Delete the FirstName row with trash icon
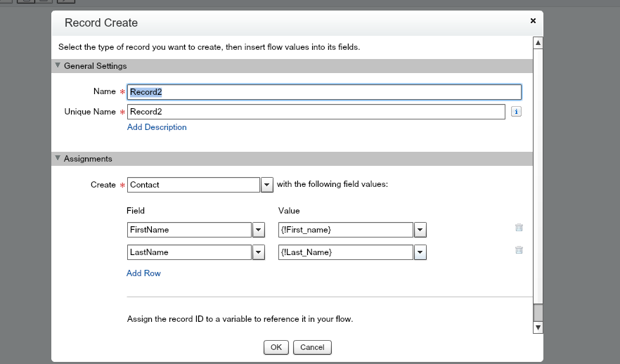The height and width of the screenshot is (364, 620). coord(519,228)
